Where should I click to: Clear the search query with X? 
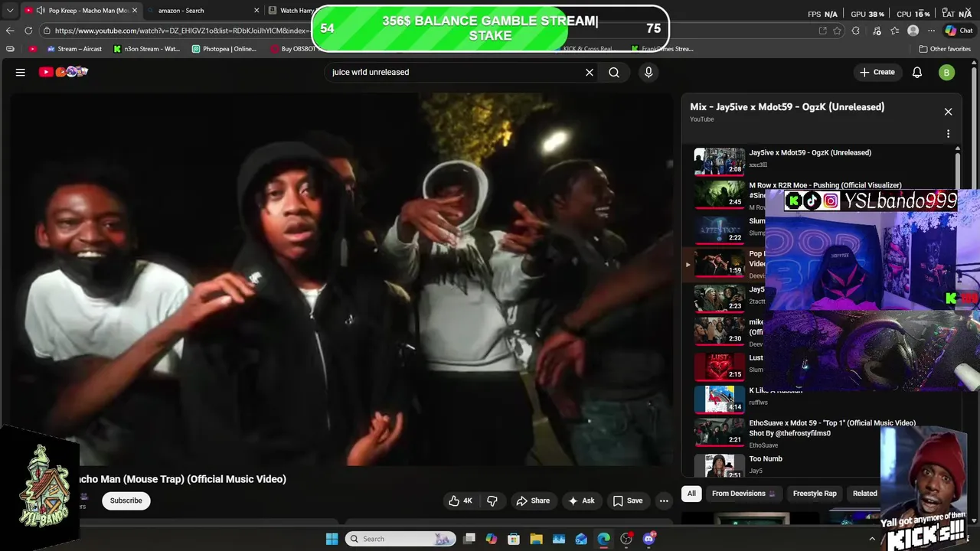pyautogui.click(x=590, y=72)
